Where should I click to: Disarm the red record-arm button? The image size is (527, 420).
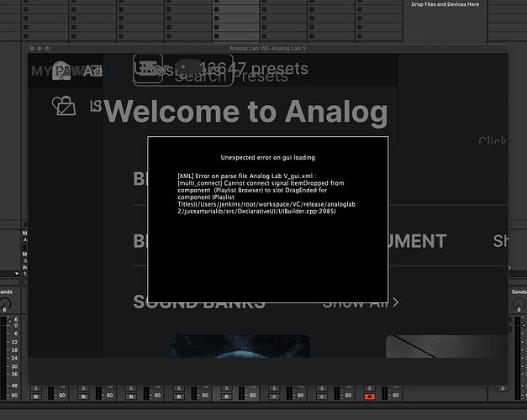(369, 396)
